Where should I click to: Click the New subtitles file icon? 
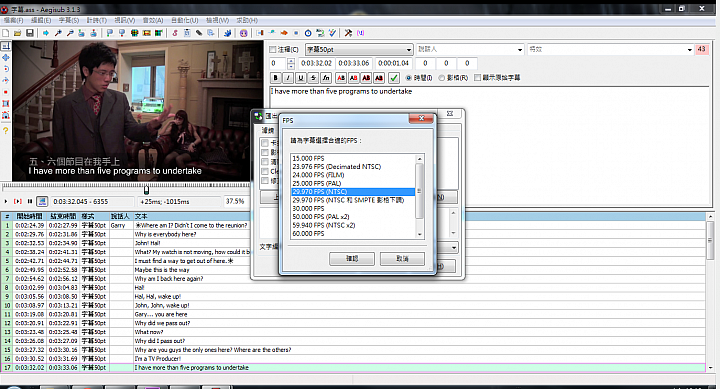click(6, 33)
